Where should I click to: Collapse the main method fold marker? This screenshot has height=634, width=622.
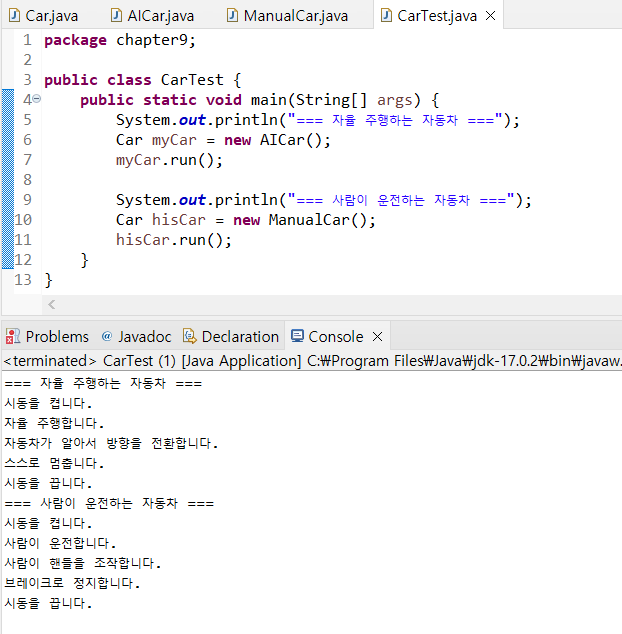(x=37, y=100)
